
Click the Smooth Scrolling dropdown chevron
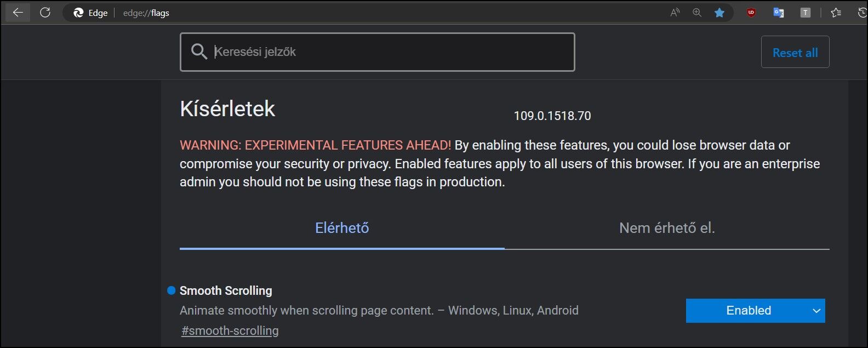816,311
